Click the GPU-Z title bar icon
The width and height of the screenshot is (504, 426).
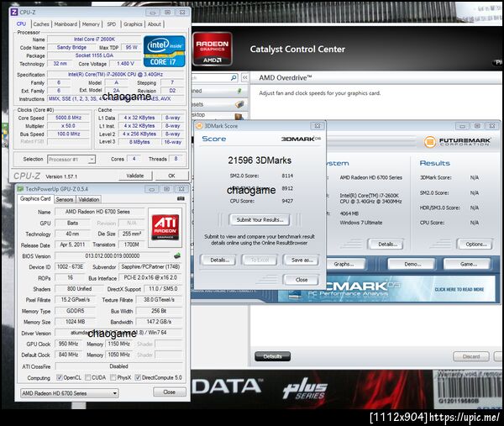(x=20, y=189)
